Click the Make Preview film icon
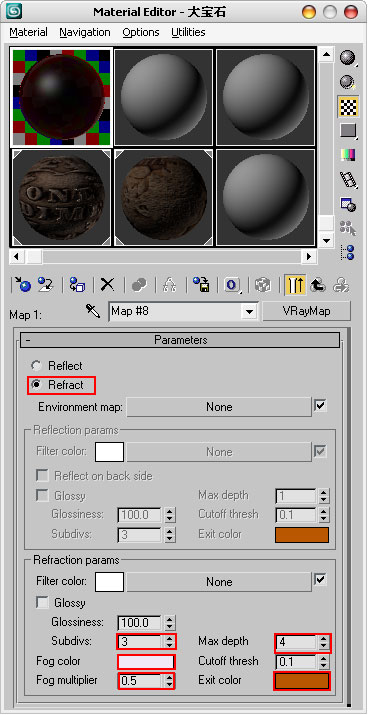The width and height of the screenshot is (368, 715). [x=348, y=180]
